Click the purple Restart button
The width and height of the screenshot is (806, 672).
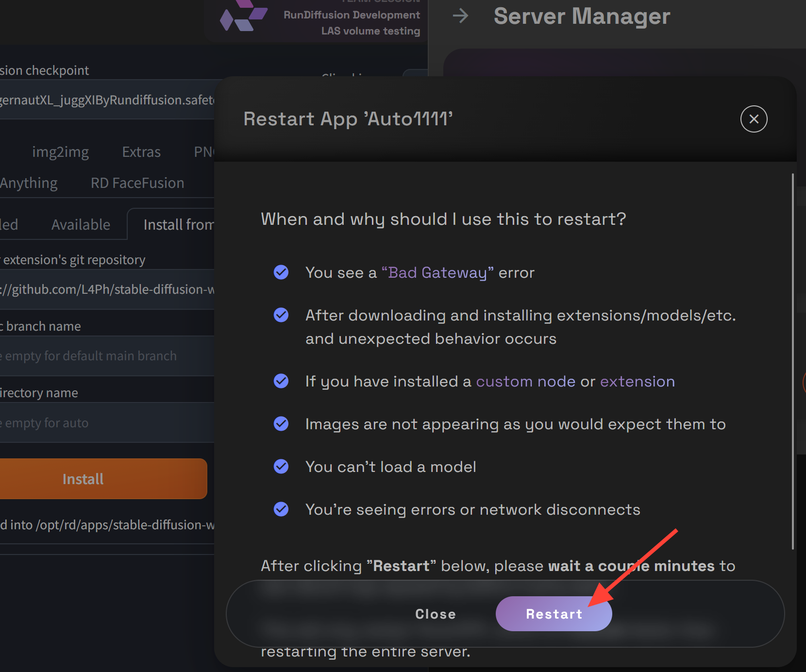[x=554, y=614]
